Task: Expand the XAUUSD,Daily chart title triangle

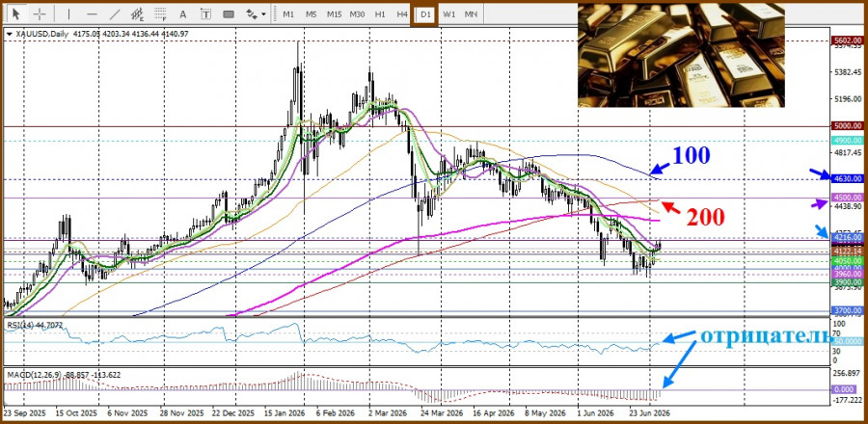Action: pyautogui.click(x=9, y=35)
